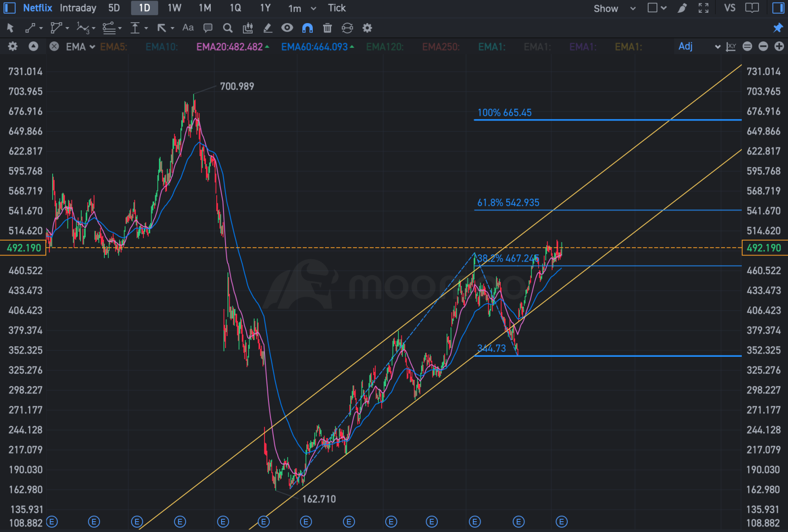Image resolution: width=788 pixels, height=532 pixels.
Task: Select the eraser drawing tool
Action: (x=267, y=28)
